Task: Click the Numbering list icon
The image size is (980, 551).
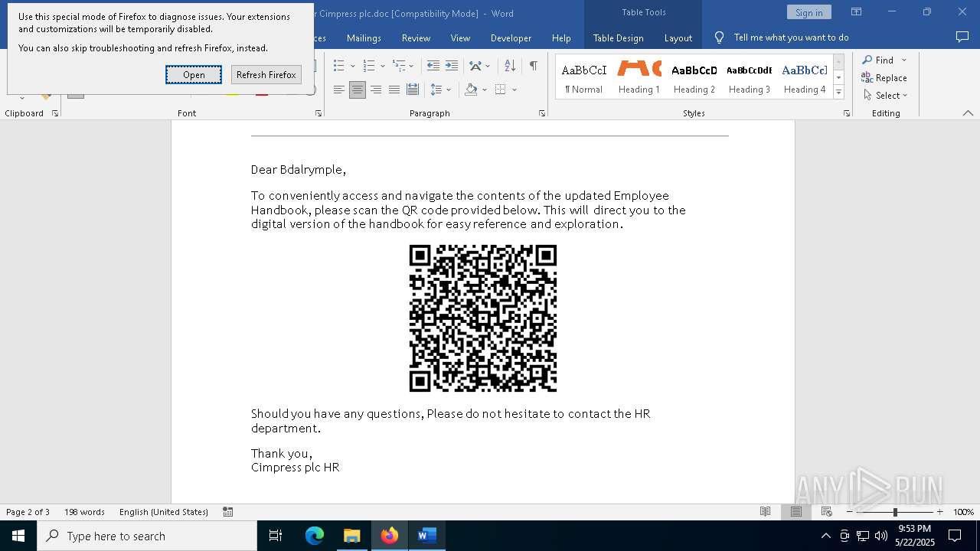Action: click(x=368, y=66)
